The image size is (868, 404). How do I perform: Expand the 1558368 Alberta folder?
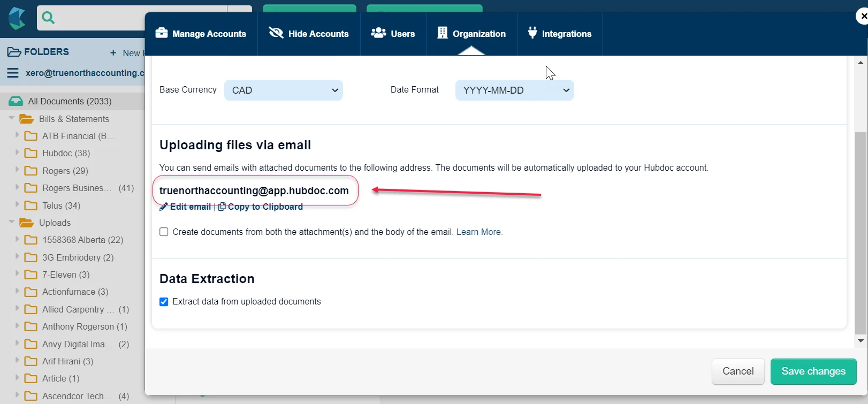pos(17,239)
